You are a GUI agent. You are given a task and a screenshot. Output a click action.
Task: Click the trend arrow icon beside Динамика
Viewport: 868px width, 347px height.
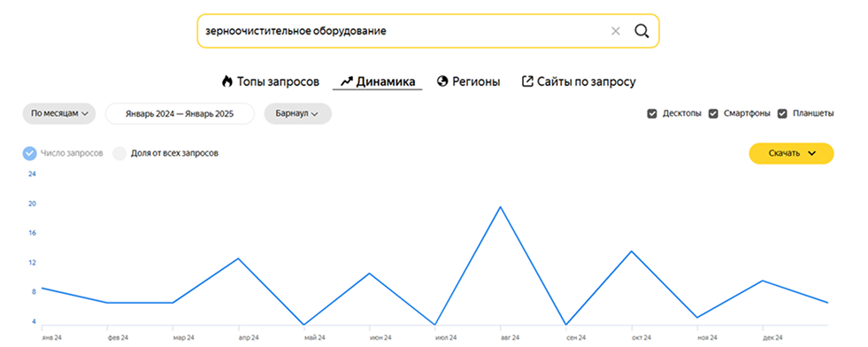(347, 82)
